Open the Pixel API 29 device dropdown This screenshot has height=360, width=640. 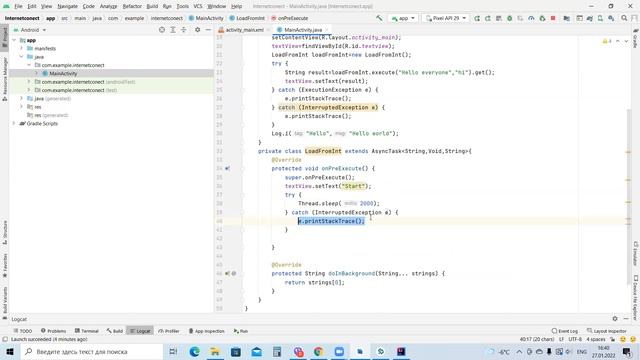446,18
